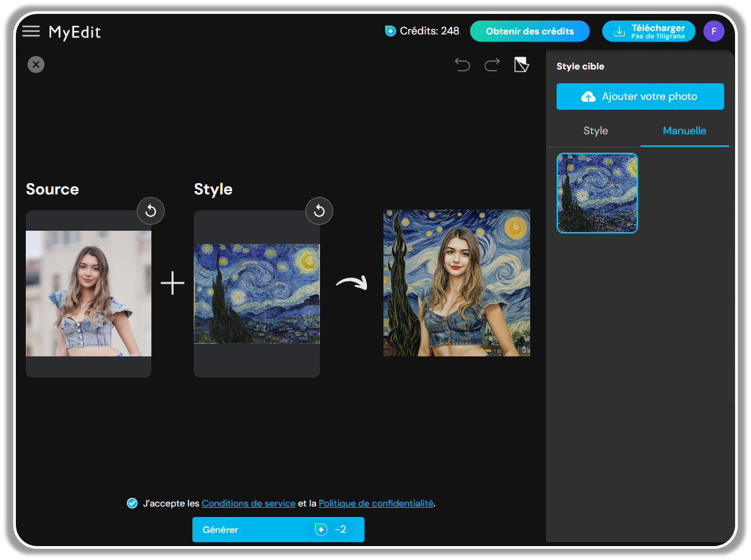Open the F user profile avatar
751x560 pixels.
714,30
